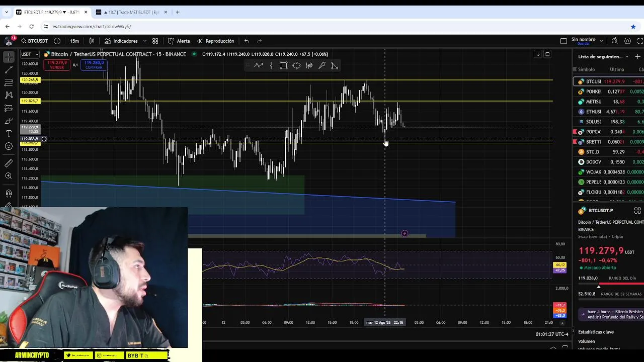Toggle the pane maximize icon
Image resolution: width=644 pixels, height=362 pixels.
(547, 54)
